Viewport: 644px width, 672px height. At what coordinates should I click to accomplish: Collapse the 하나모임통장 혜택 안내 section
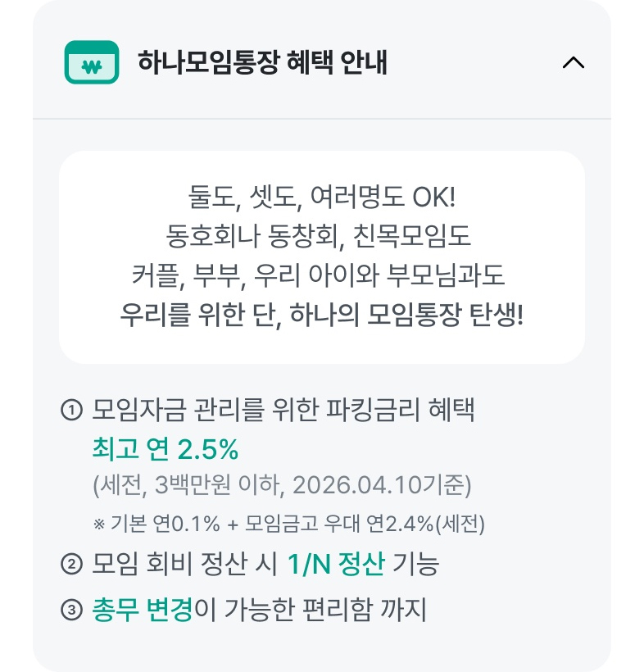click(574, 62)
